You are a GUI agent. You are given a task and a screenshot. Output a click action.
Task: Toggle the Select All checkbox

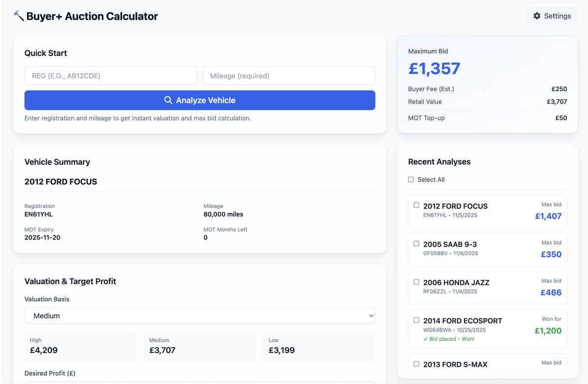click(411, 179)
